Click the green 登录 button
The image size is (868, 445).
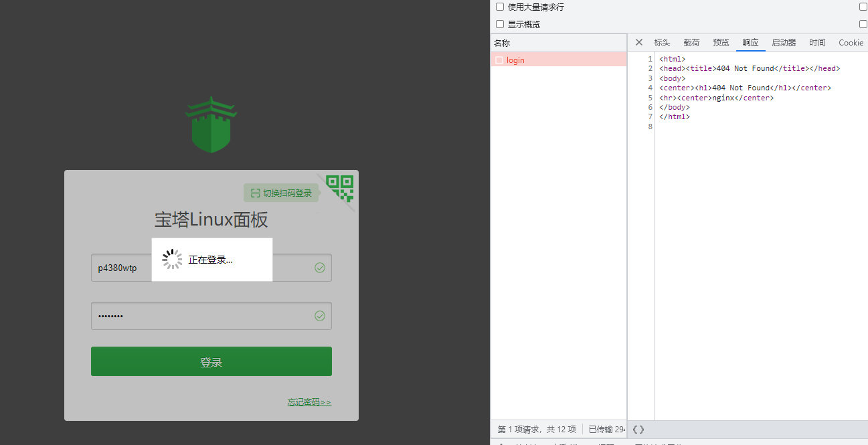pos(211,361)
